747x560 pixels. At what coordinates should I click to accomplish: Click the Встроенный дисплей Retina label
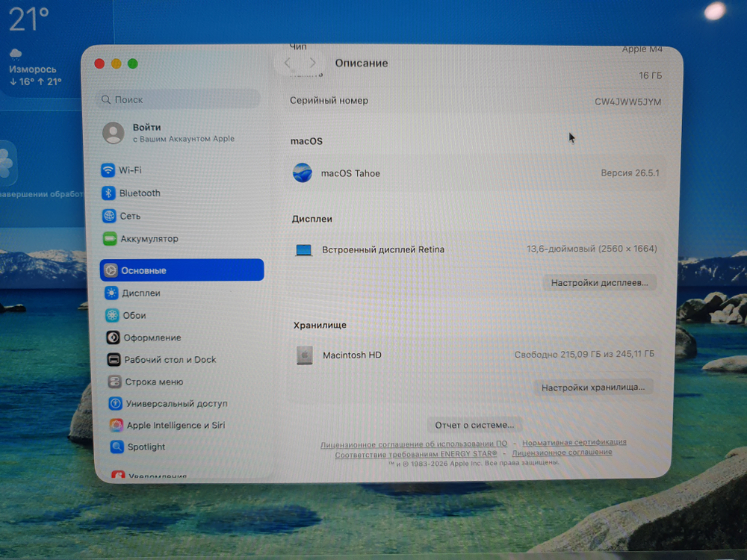point(383,249)
